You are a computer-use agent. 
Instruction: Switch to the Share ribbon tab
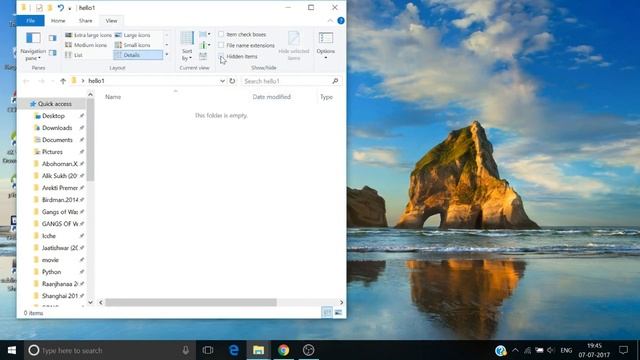tap(85, 21)
